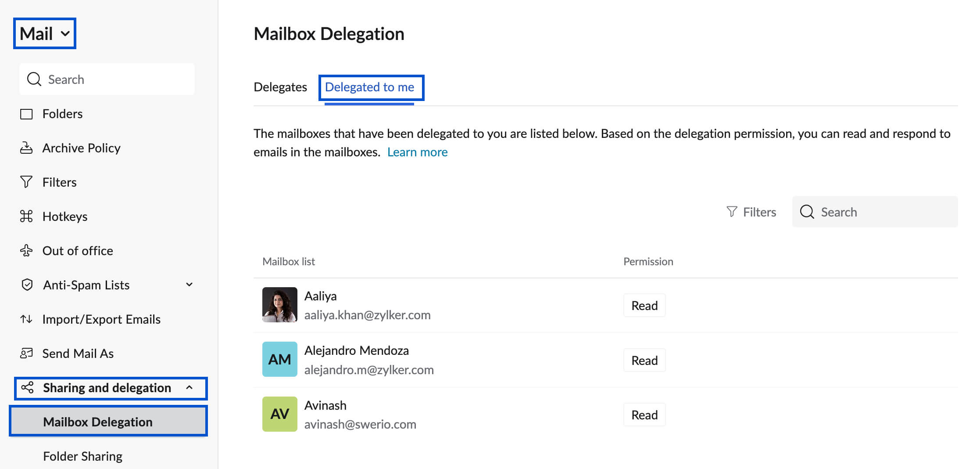Click the Folders icon in the sidebar
Viewport: 980px width, 469px height.
tap(27, 113)
